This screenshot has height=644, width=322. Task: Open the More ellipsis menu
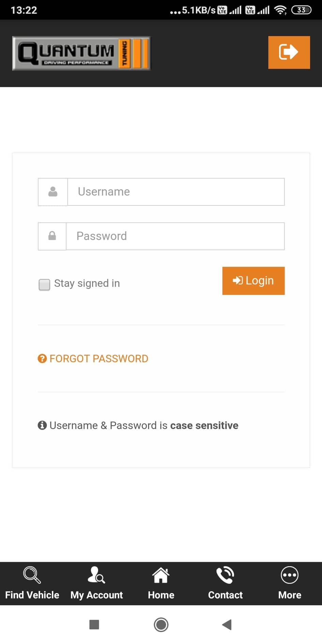click(290, 575)
